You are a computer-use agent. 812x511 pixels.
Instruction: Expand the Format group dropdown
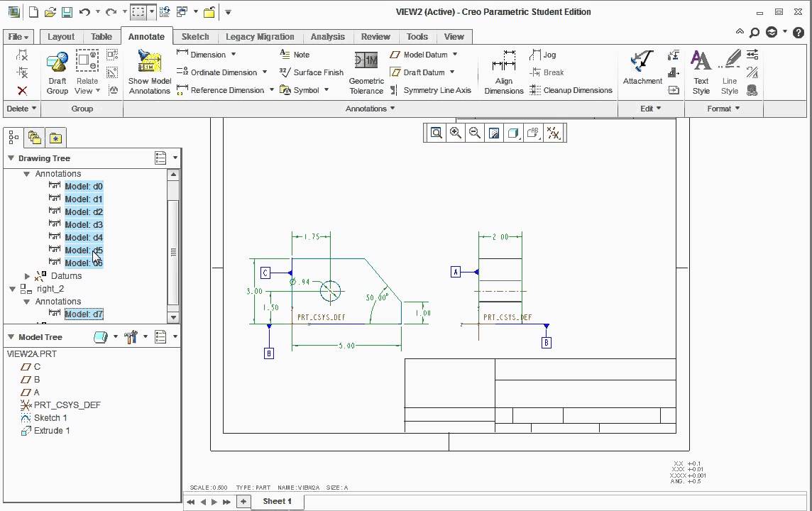click(x=723, y=108)
